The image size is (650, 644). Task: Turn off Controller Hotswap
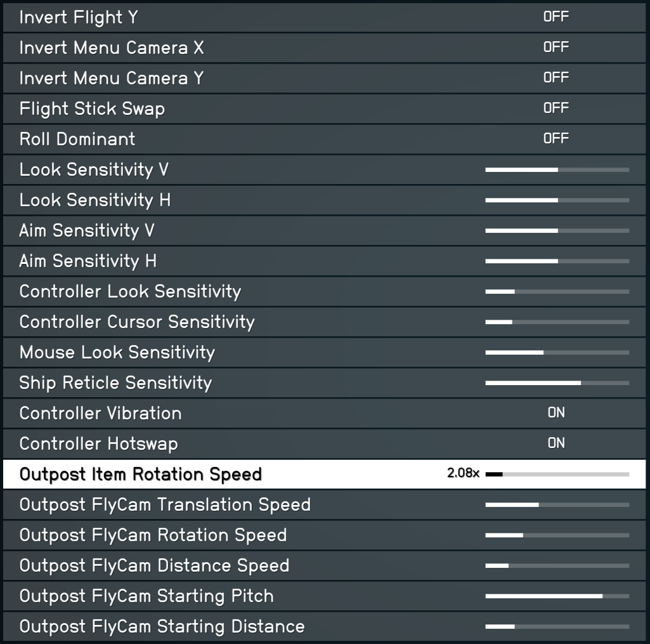coord(556,444)
